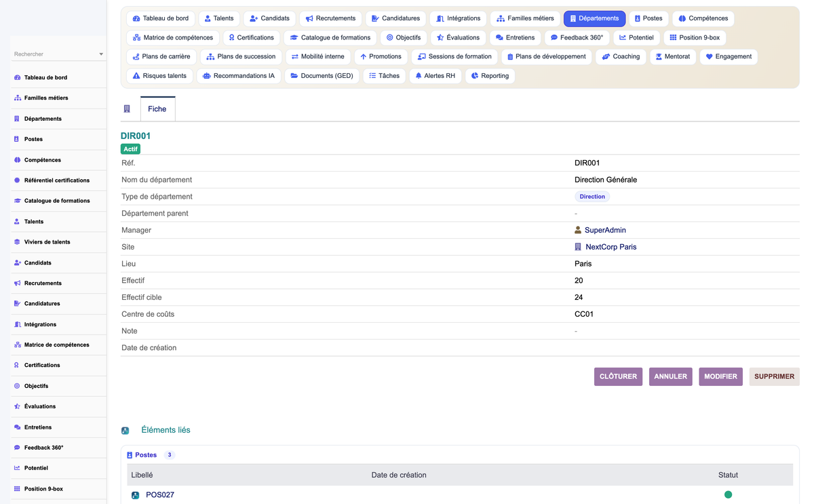Image resolution: width=814 pixels, height=504 pixels.
Task: Open the SuperAdmin manager link
Action: click(x=605, y=230)
